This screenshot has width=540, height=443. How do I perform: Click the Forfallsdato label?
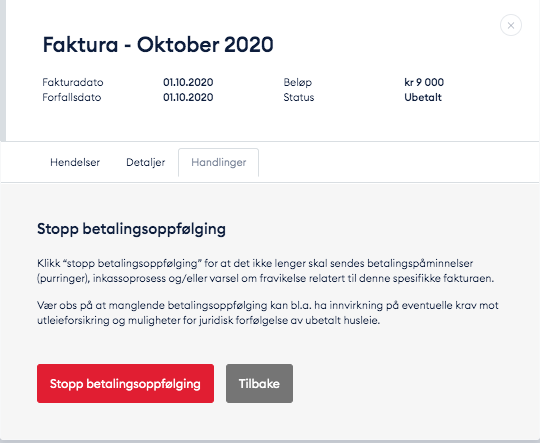[x=72, y=97]
